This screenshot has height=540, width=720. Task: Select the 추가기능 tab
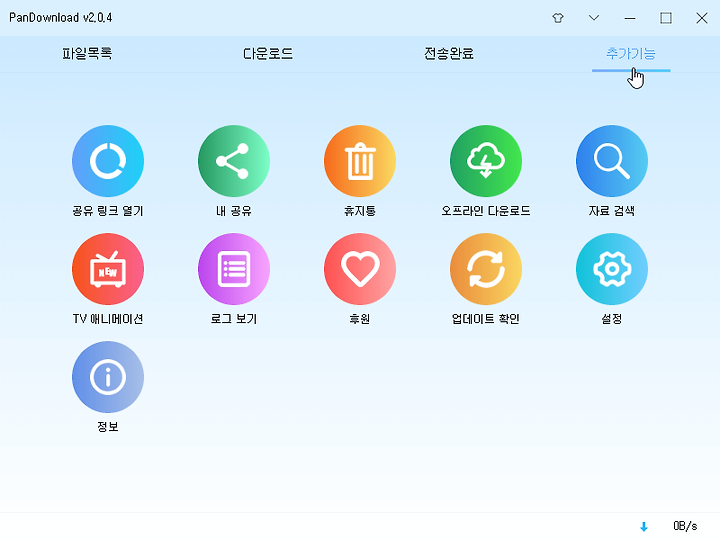[631, 54]
